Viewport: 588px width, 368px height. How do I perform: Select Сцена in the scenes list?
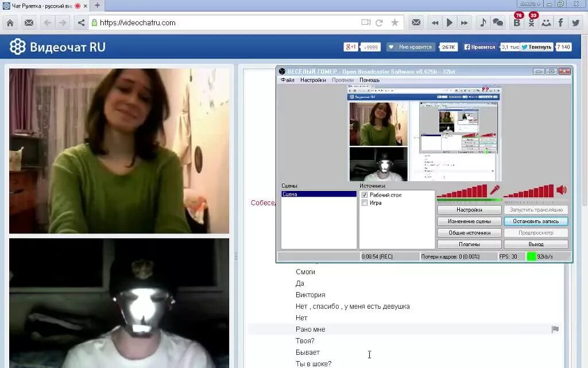click(319, 194)
